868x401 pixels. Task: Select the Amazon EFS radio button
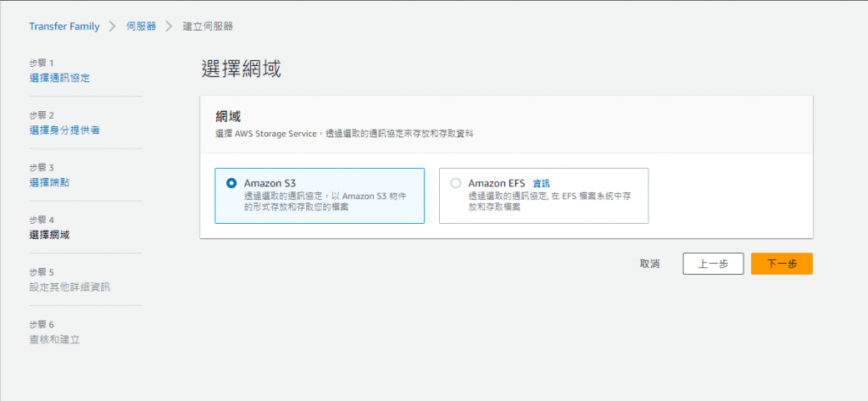pos(455,183)
